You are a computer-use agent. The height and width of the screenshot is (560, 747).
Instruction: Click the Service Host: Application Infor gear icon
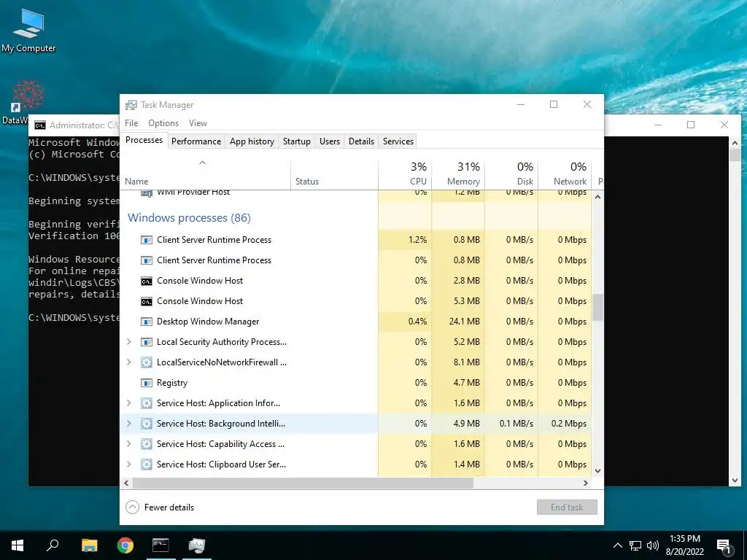(146, 403)
